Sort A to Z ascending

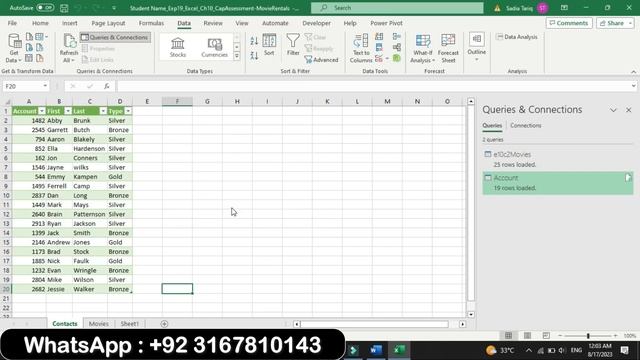254,41
